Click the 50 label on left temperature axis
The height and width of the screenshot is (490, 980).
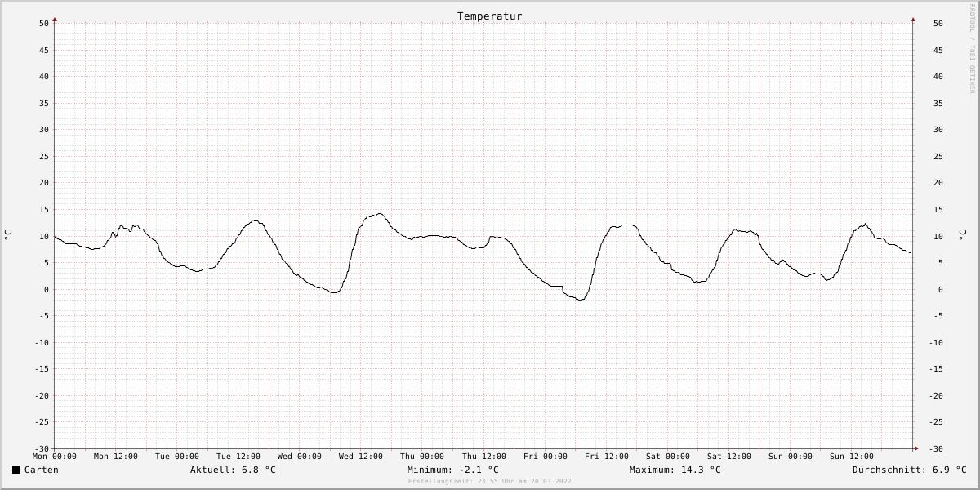coord(44,24)
